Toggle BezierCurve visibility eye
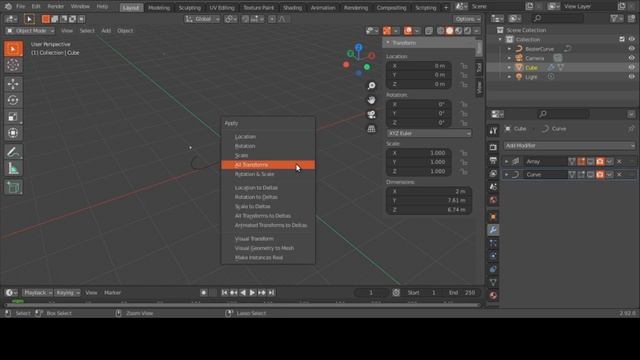640x360 pixels. (x=632, y=49)
